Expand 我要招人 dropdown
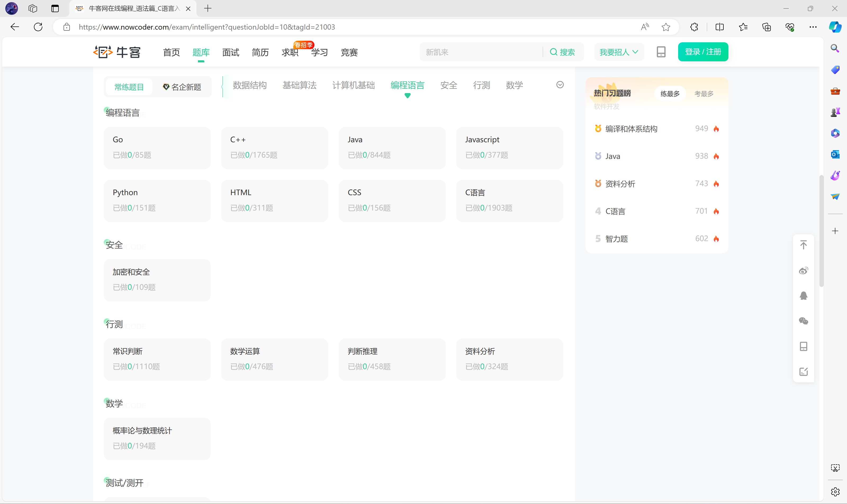This screenshot has width=847, height=504. click(x=619, y=52)
